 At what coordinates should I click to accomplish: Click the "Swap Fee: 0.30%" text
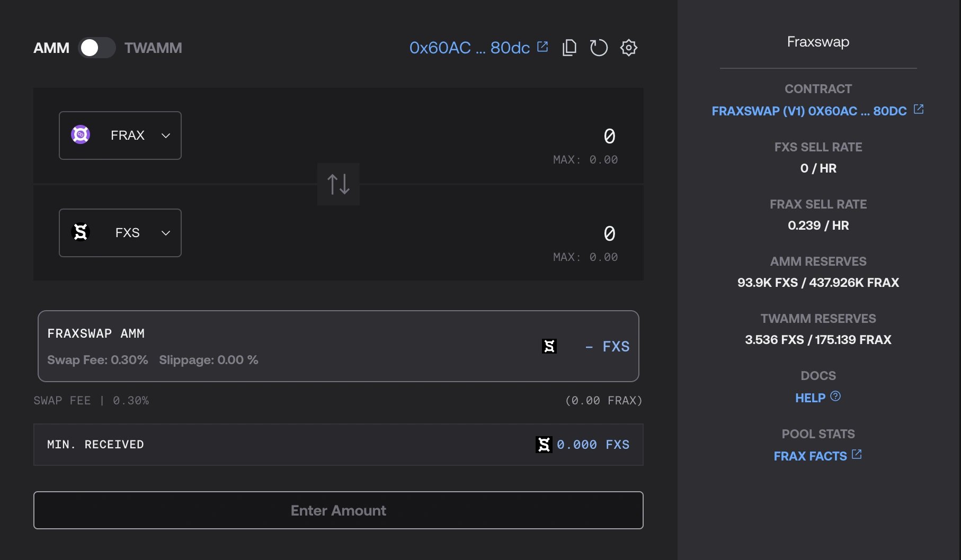point(97,360)
